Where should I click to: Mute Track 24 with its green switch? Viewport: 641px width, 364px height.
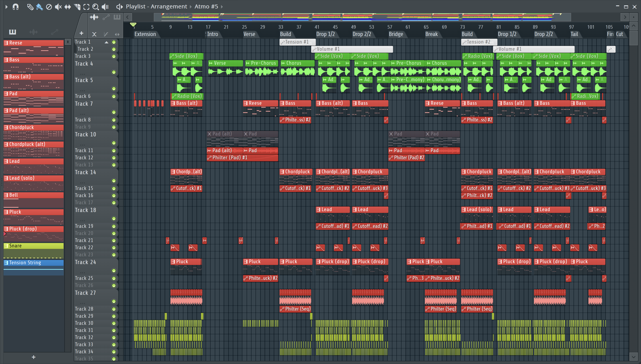pyautogui.click(x=114, y=271)
